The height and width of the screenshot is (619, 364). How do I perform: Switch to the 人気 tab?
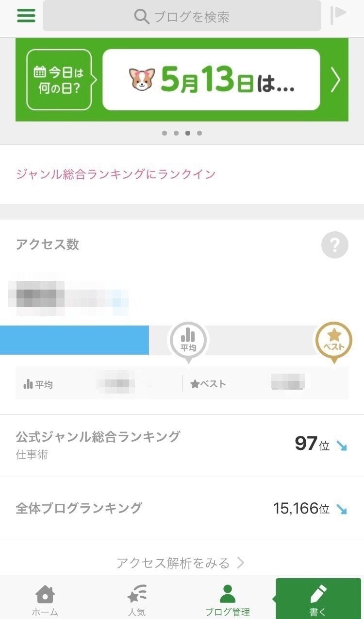(136, 600)
